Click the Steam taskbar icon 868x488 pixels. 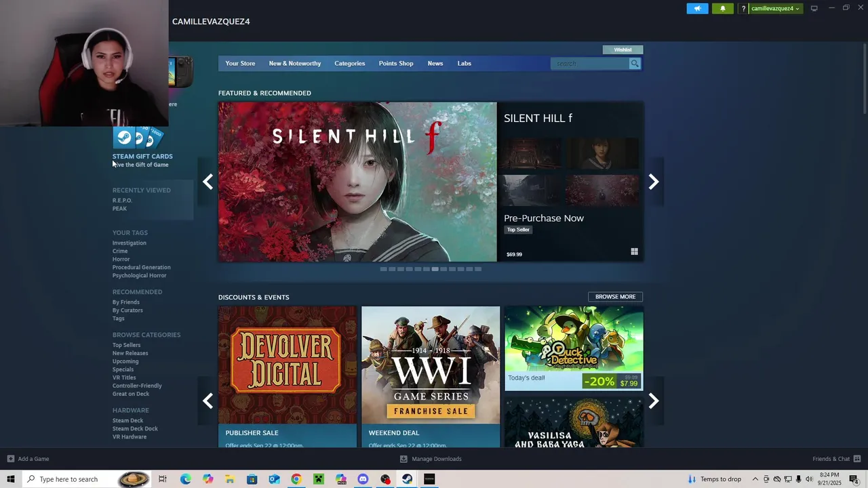[x=407, y=479]
